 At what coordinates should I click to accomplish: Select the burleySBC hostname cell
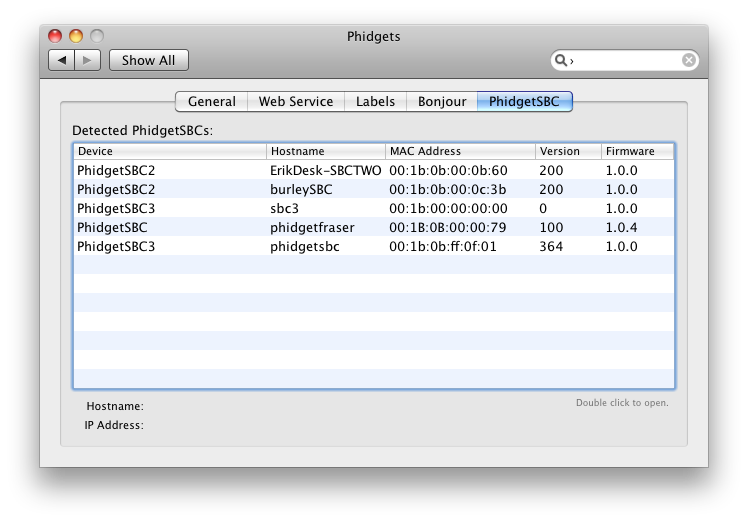[301, 189]
